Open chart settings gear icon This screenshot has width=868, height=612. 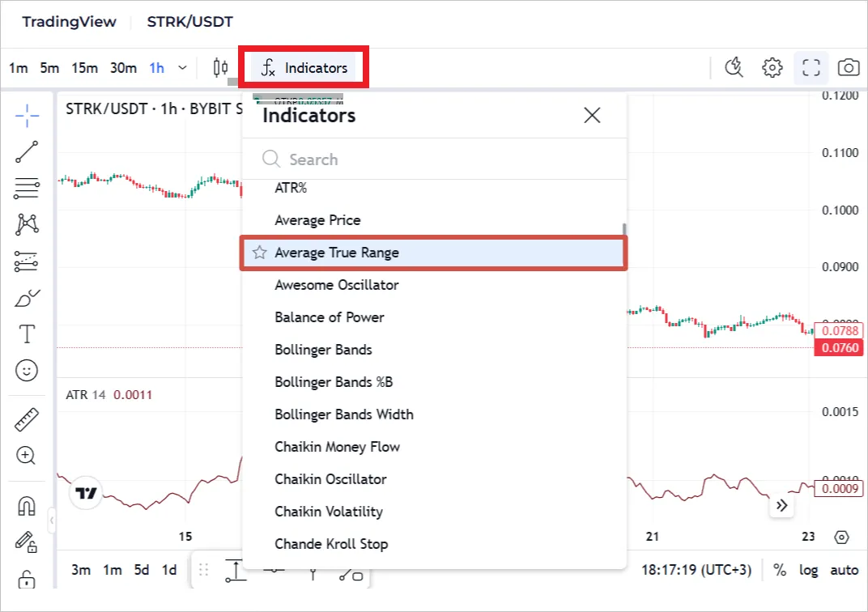point(772,67)
